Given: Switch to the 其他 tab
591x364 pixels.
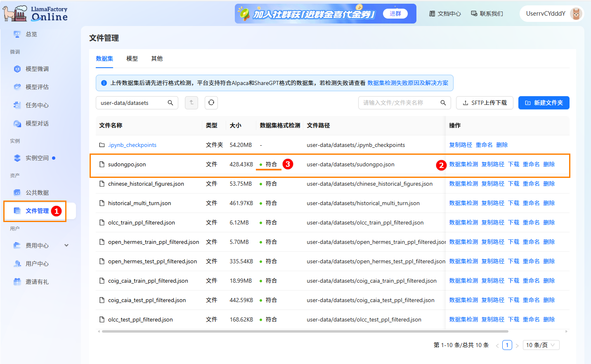Looking at the screenshot, I should click(x=157, y=58).
